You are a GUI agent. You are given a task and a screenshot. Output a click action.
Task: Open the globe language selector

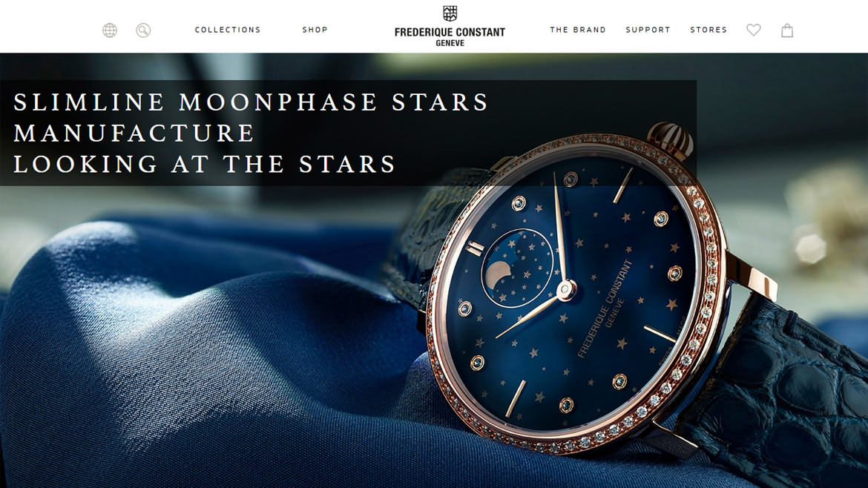click(110, 30)
